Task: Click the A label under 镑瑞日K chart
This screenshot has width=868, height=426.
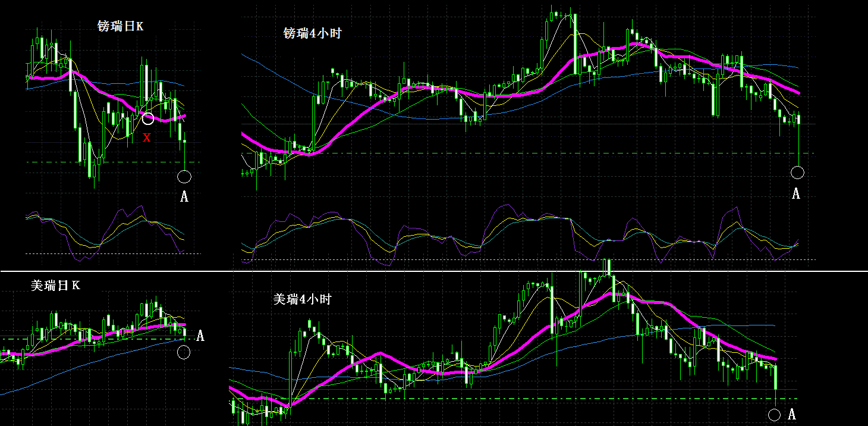Action: tap(184, 197)
